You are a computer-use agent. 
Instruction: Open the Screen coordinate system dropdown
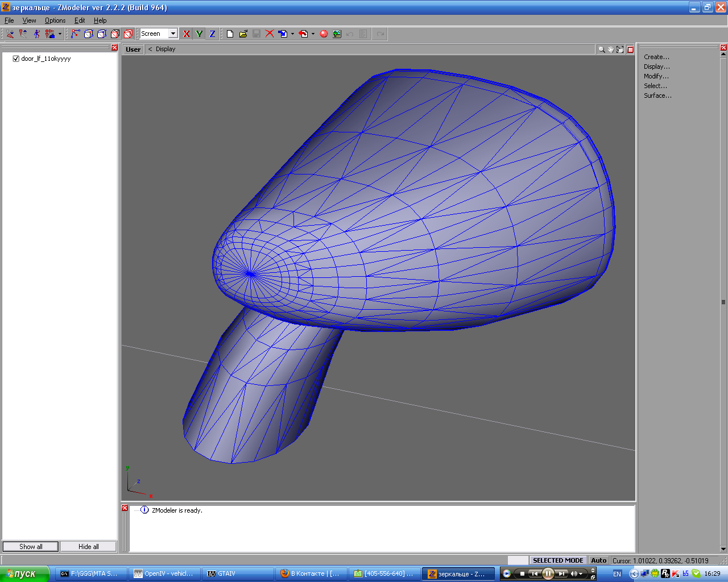tap(173, 34)
